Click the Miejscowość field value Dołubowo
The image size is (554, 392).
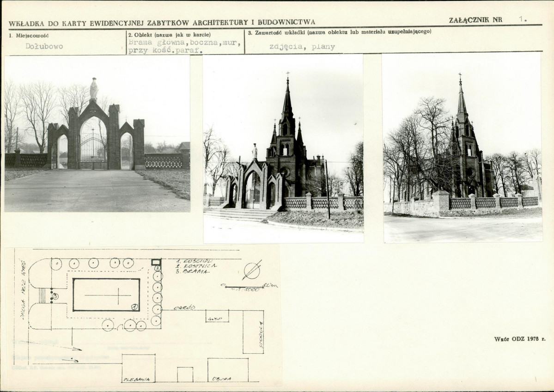[44, 46]
